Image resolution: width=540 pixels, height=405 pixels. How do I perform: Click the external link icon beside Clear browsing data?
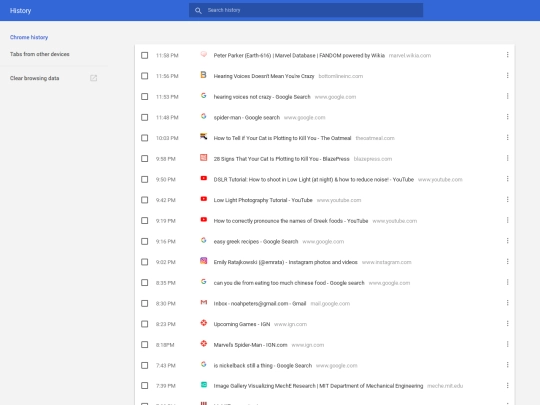pyautogui.click(x=93, y=78)
